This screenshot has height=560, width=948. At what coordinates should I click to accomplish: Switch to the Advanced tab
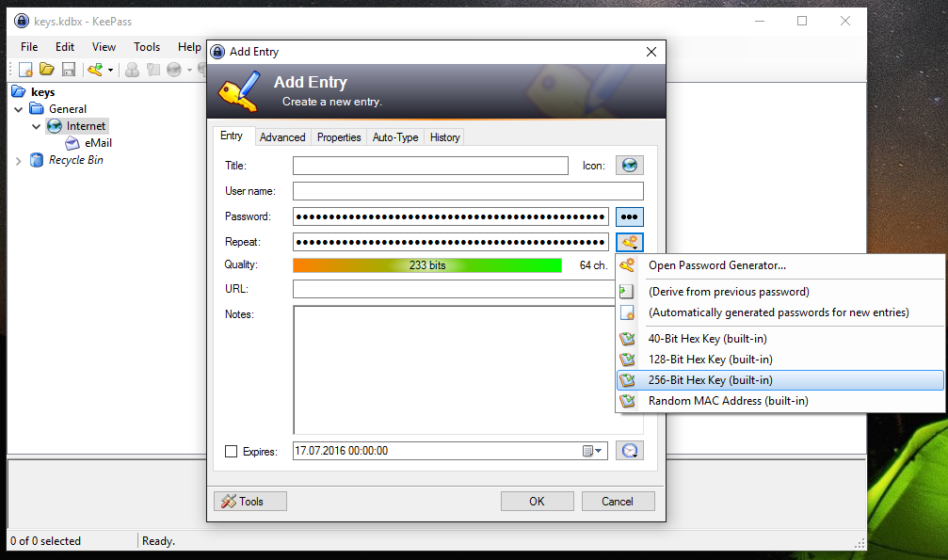(282, 137)
